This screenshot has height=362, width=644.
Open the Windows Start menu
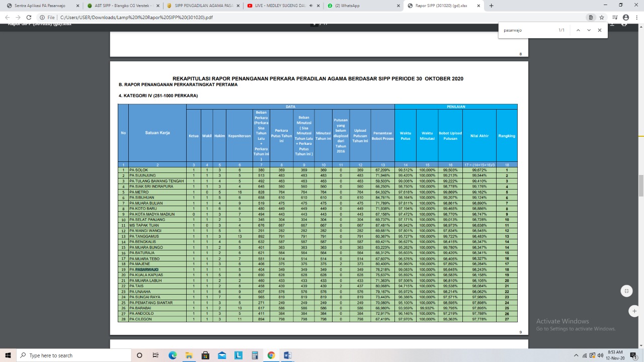pos(8,355)
